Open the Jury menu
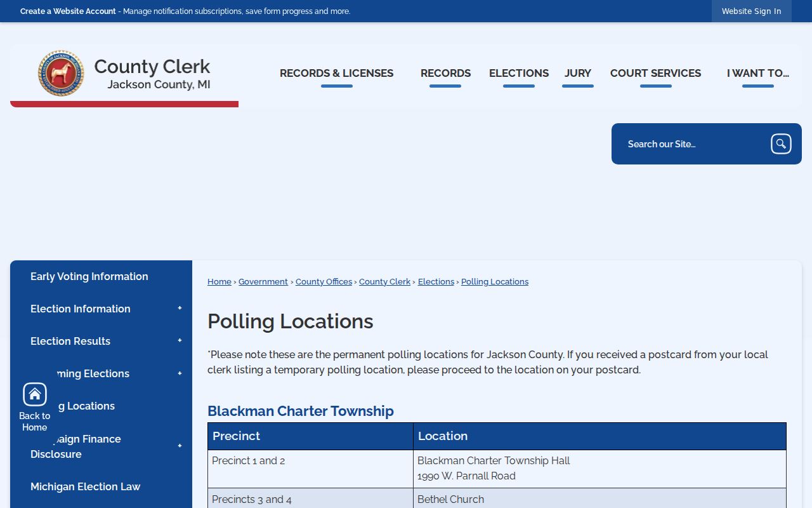This screenshot has width=812, height=508. point(578,74)
